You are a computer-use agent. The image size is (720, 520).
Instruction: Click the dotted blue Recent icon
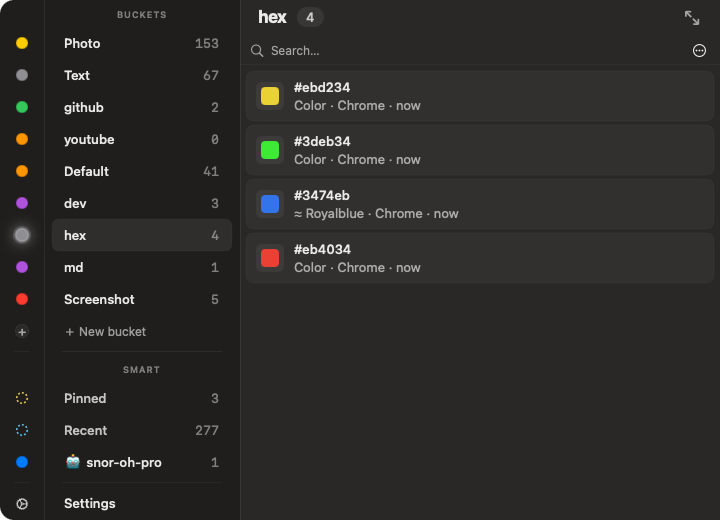click(22, 430)
